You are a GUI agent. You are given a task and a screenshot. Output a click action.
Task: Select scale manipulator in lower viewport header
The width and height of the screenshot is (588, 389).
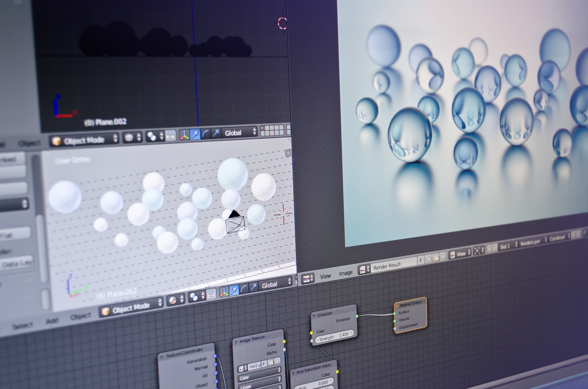tap(253, 287)
